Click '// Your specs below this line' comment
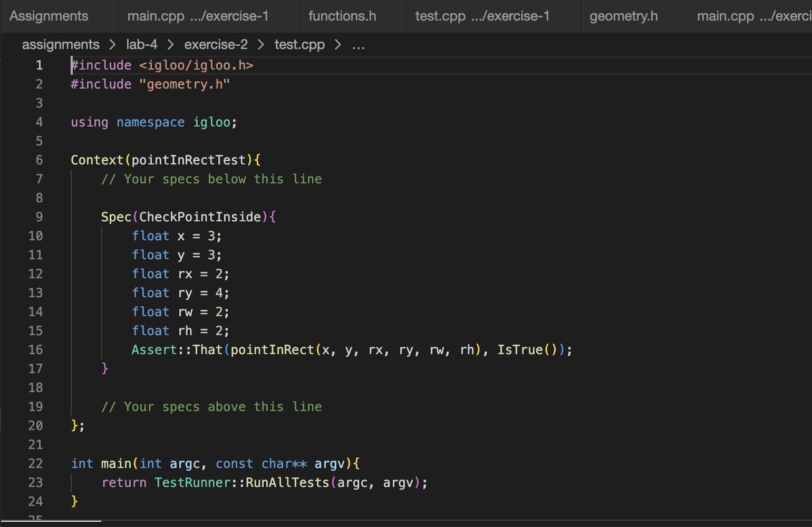Viewport: 812px width, 527px height. (x=211, y=179)
